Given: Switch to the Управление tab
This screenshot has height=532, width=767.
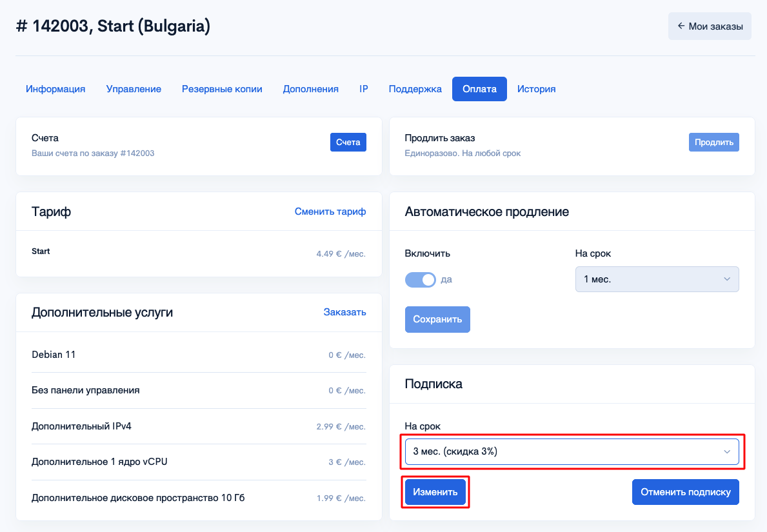Looking at the screenshot, I should (x=134, y=89).
